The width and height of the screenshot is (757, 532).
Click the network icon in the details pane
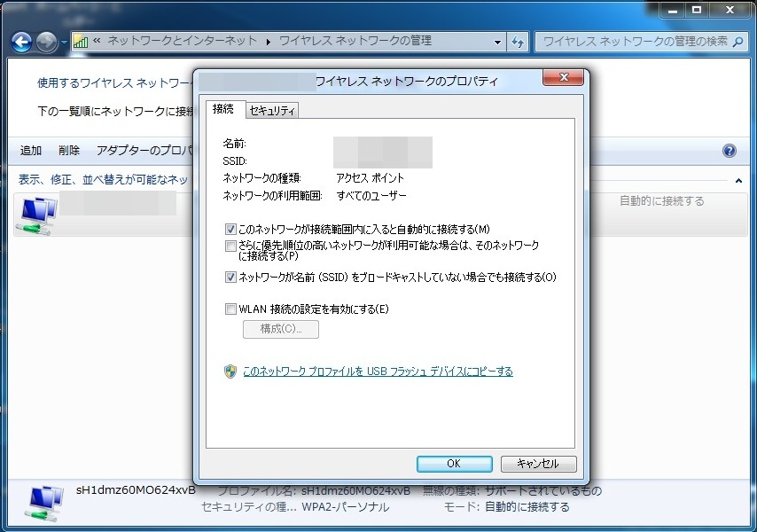(x=45, y=504)
